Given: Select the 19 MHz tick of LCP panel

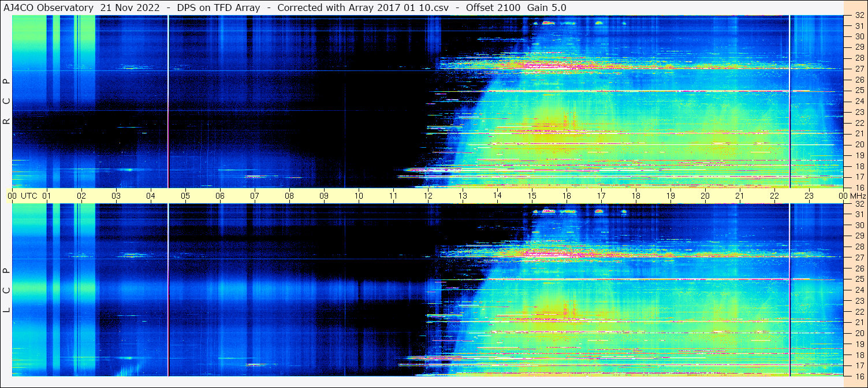Looking at the screenshot, I should pyautogui.click(x=859, y=344).
